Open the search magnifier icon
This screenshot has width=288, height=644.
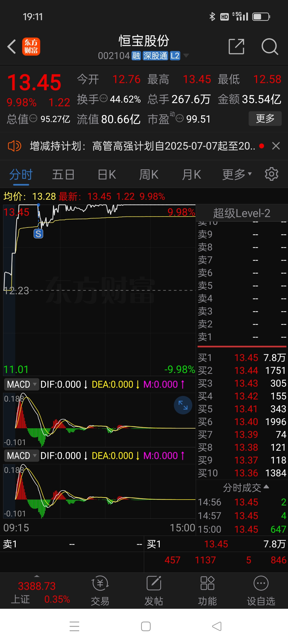coord(270,46)
